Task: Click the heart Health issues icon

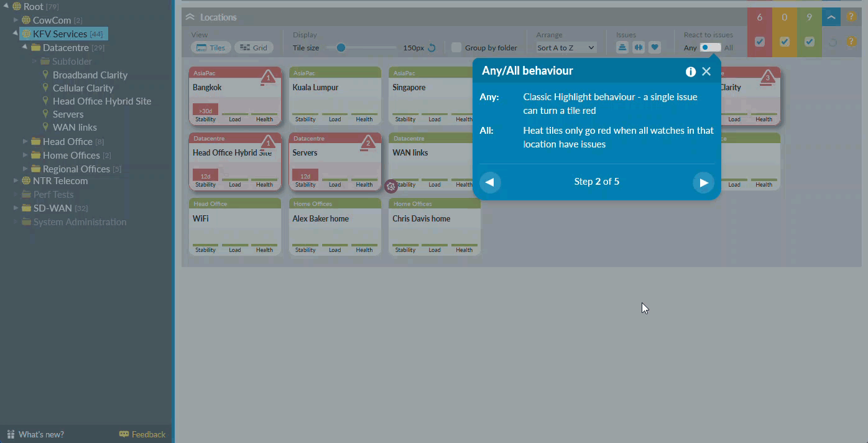Action: click(654, 47)
